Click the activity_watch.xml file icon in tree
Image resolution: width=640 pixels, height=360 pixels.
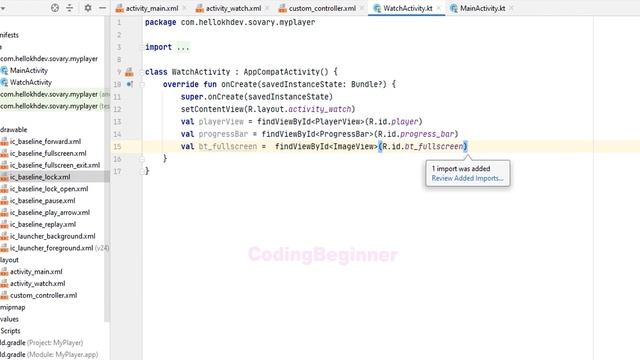4,284
